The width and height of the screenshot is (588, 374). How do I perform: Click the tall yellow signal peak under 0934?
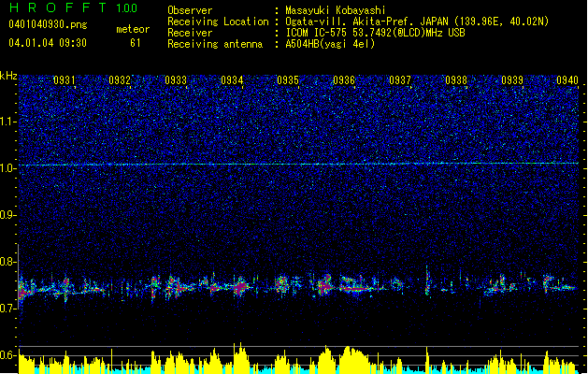click(x=240, y=358)
